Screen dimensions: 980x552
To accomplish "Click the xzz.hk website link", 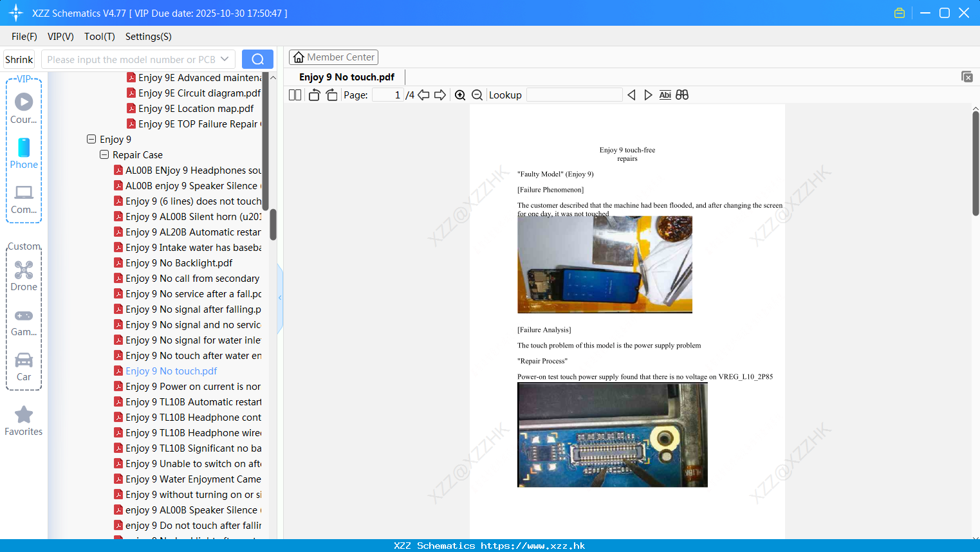I will click(533, 546).
